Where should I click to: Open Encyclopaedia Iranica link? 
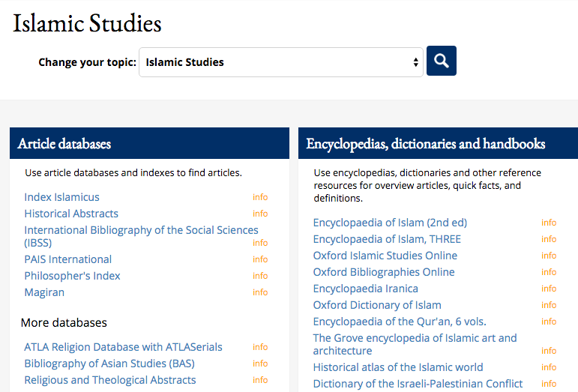click(366, 289)
